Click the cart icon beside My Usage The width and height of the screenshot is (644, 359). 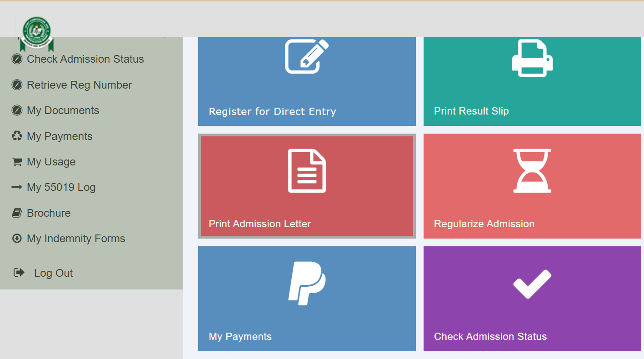point(16,161)
